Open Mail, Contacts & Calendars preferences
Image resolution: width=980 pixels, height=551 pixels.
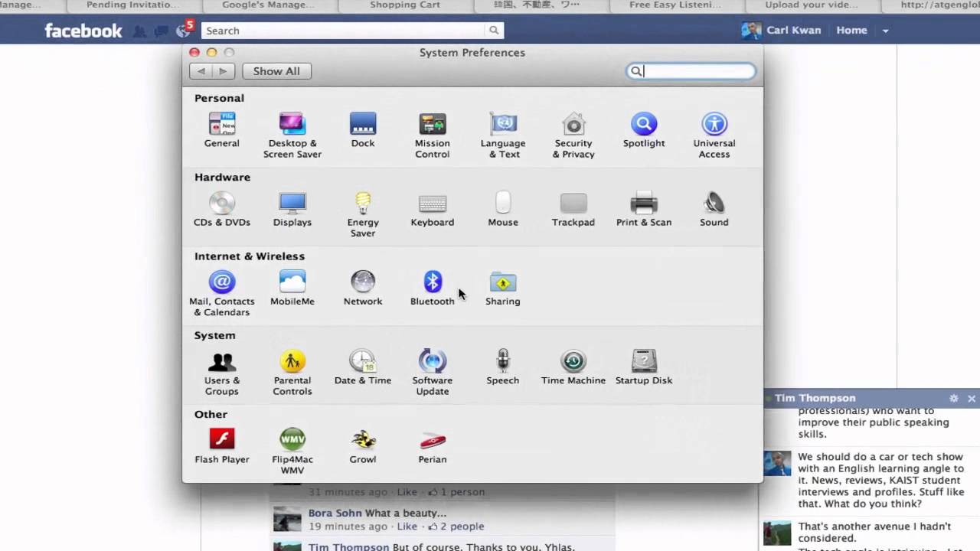tap(222, 293)
